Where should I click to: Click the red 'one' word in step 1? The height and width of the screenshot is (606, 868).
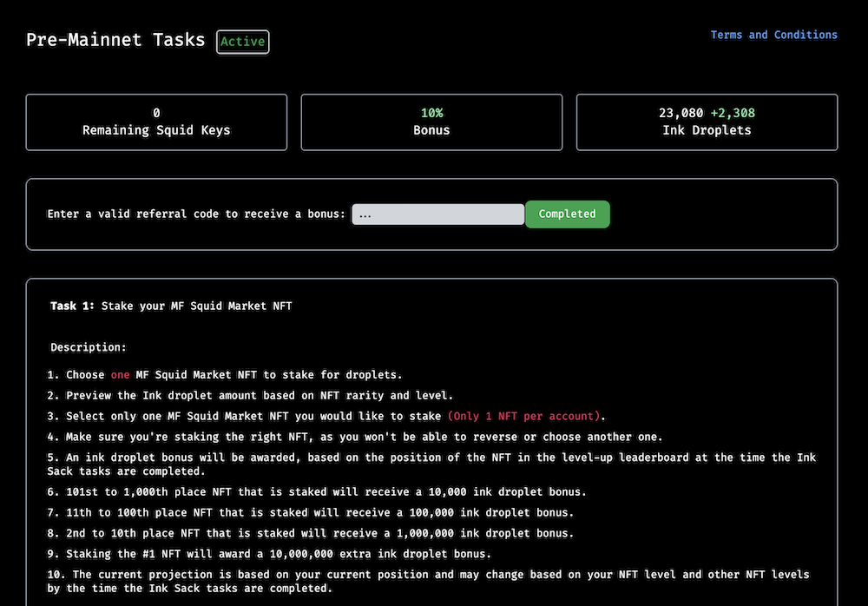120,375
